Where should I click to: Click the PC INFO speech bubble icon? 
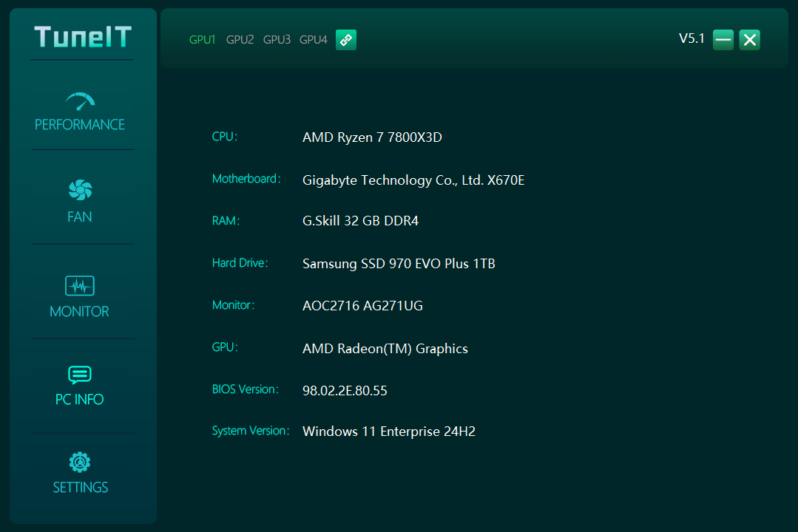(80, 375)
